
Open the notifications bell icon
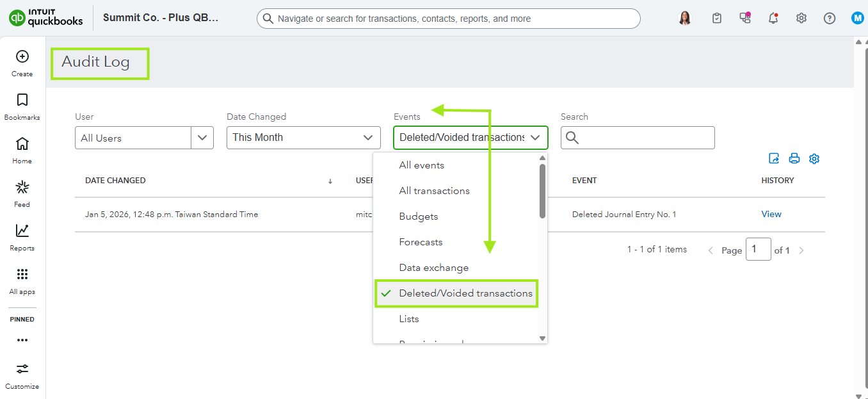click(773, 19)
